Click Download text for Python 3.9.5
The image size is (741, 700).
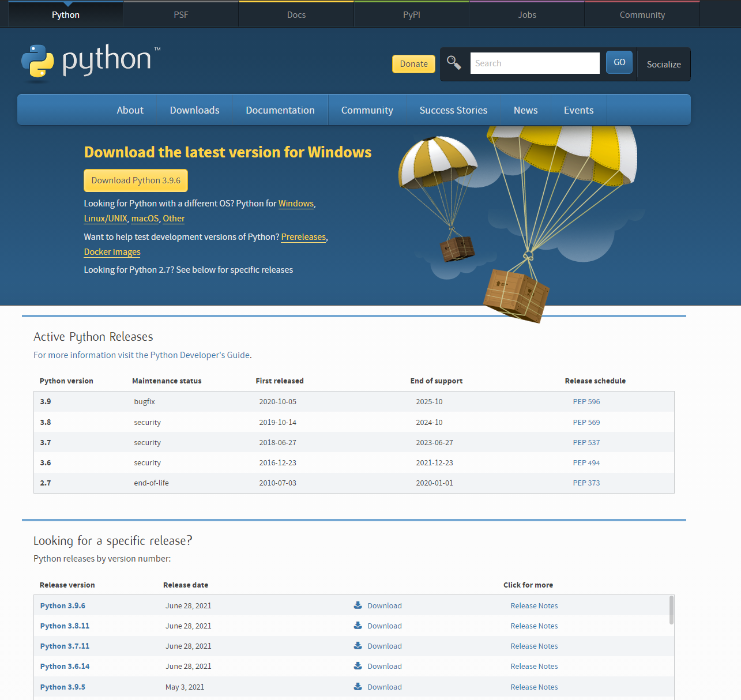(x=385, y=687)
